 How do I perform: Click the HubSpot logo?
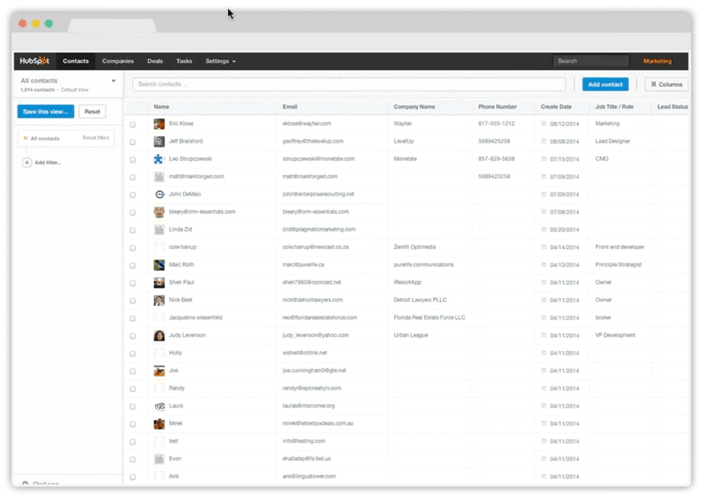[35, 61]
